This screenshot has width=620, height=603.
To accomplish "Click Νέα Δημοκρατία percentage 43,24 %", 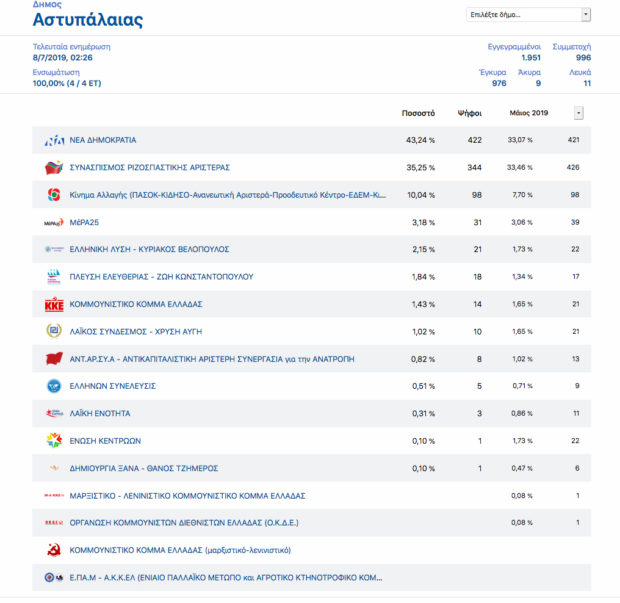I will click(x=420, y=140).
